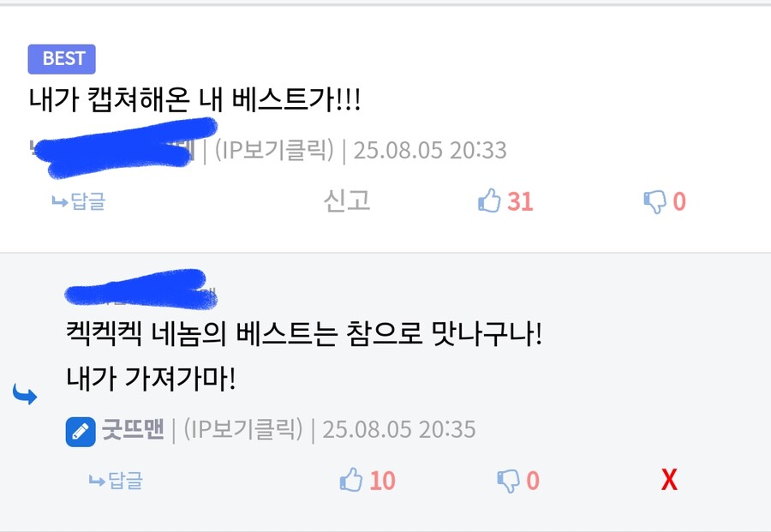Screen dimensions: 771x532
Task: Click the BEST badge label
Action: (x=62, y=59)
